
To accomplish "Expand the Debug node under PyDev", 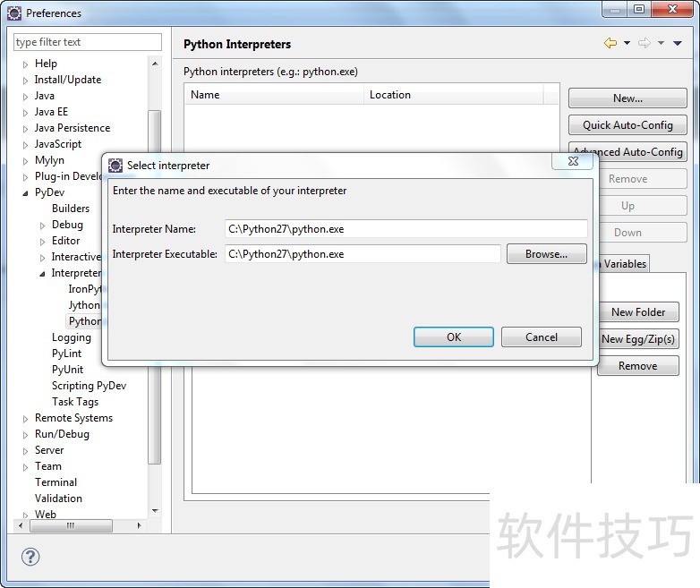I will pos(43,226).
